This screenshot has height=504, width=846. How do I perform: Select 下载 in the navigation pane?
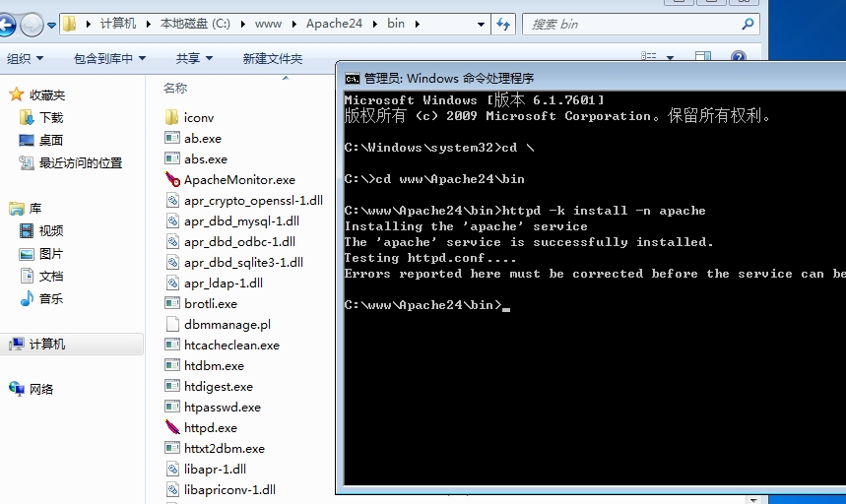tap(51, 117)
